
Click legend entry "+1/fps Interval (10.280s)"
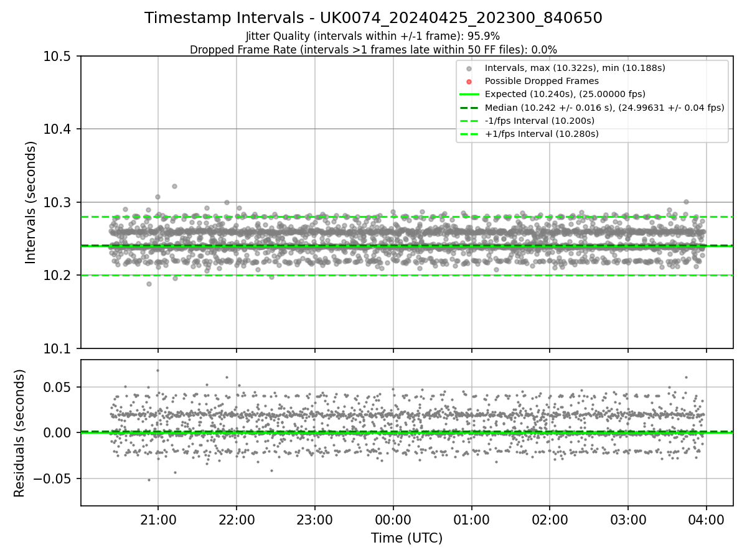tap(542, 134)
